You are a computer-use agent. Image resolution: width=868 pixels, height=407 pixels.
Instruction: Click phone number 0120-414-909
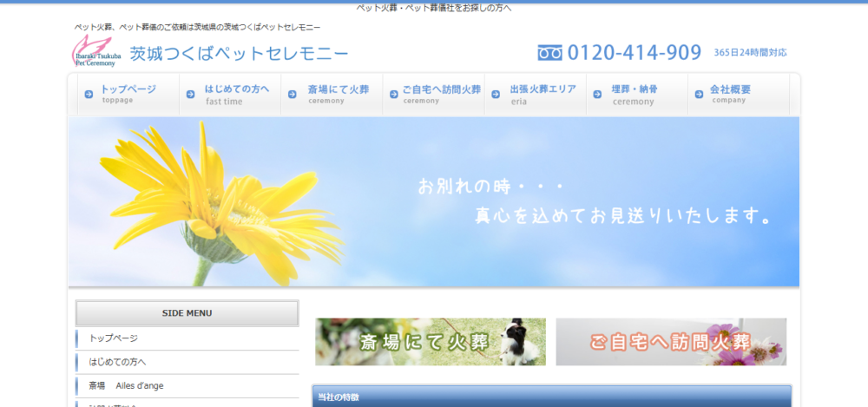635,53
